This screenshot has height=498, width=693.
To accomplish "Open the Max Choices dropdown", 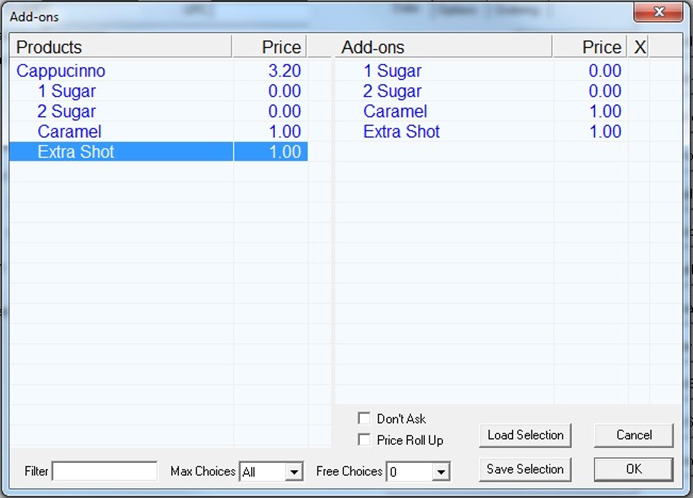I will click(294, 472).
